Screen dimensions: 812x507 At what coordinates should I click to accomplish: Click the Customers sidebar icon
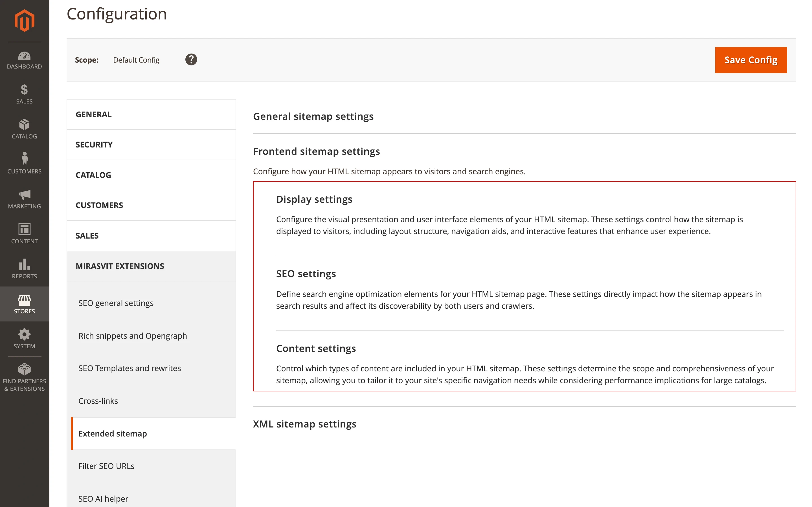(x=24, y=163)
